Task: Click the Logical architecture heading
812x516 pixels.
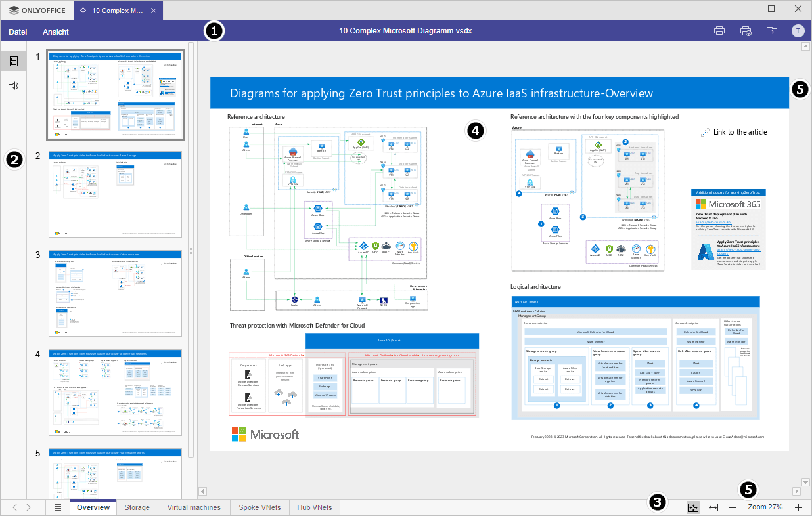Action: [x=535, y=287]
